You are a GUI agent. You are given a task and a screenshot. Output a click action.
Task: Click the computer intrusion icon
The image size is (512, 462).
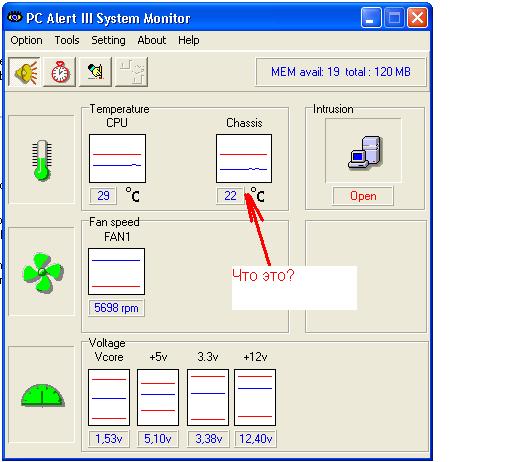365,152
